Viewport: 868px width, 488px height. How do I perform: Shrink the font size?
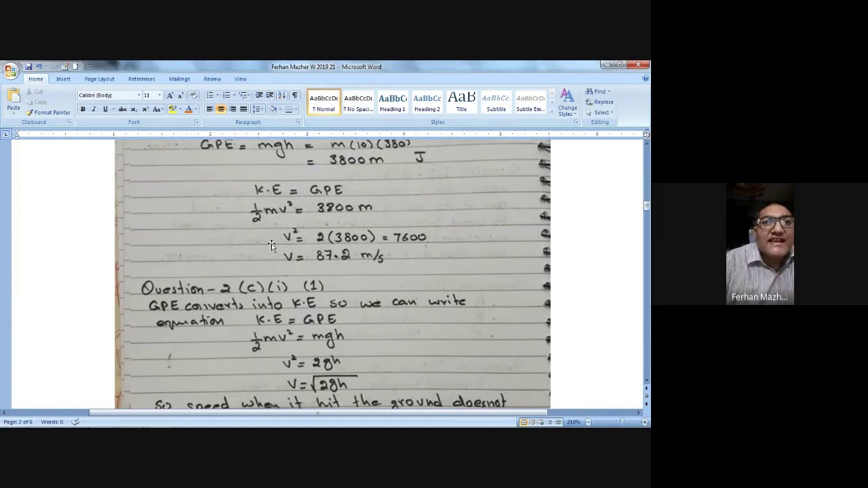pos(180,96)
